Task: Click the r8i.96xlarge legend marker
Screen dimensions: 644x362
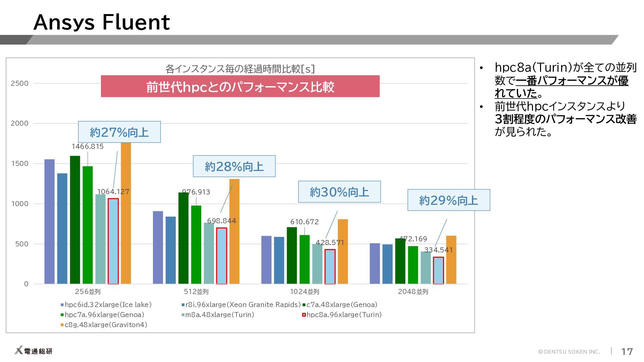Action: point(183,305)
